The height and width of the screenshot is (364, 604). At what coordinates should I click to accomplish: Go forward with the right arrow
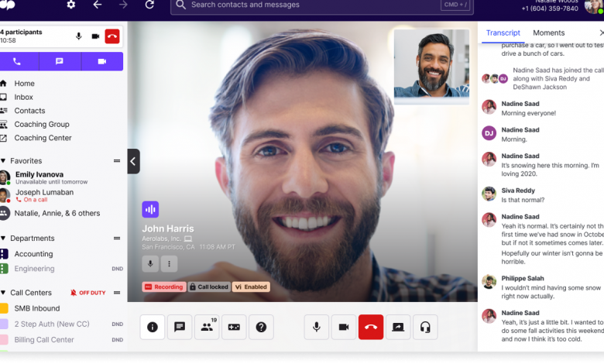coord(123,5)
